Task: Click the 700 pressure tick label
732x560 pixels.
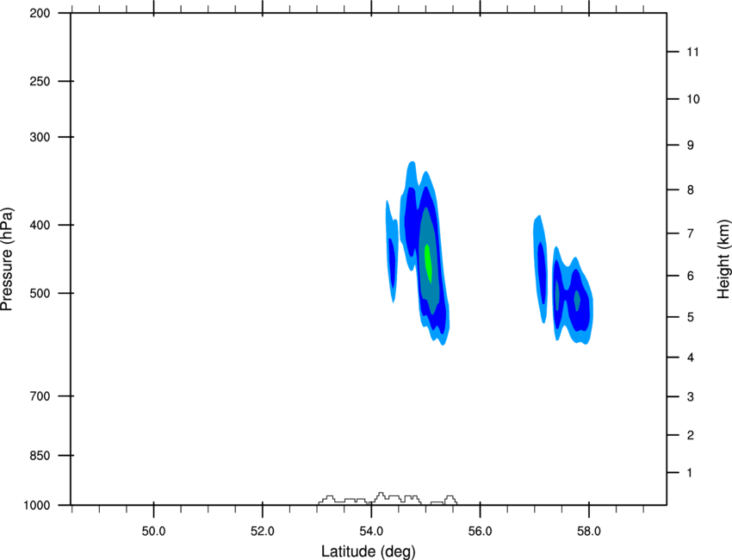Action: click(40, 396)
